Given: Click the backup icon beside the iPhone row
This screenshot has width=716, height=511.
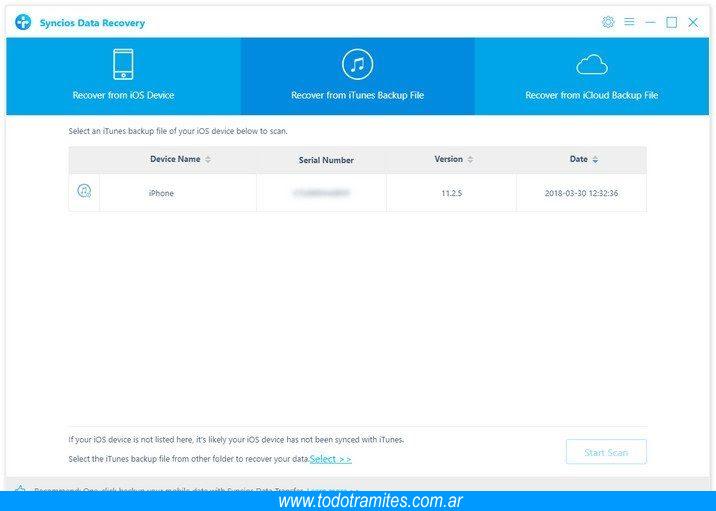Looking at the screenshot, I should [x=84, y=192].
